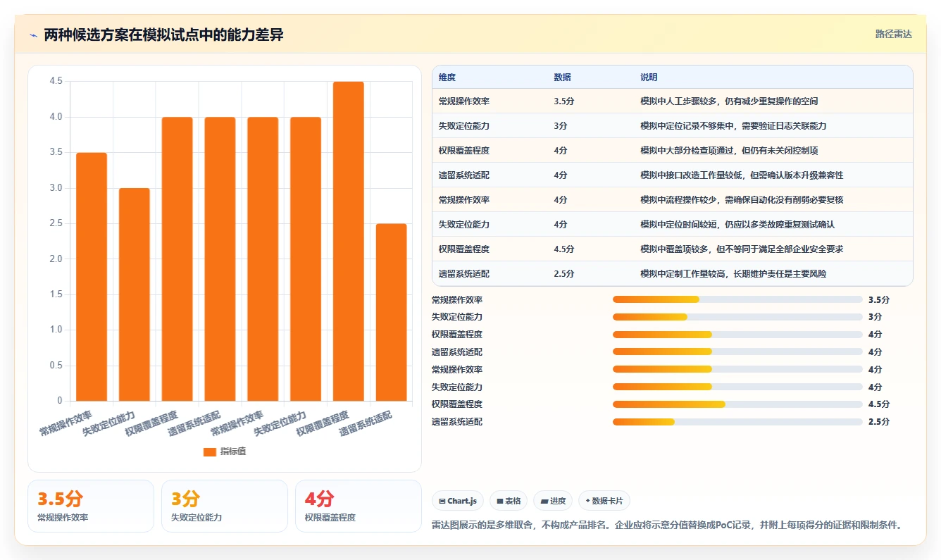
Task: Open the 4分 权限覆盖程度 stat card
Action: [x=359, y=506]
